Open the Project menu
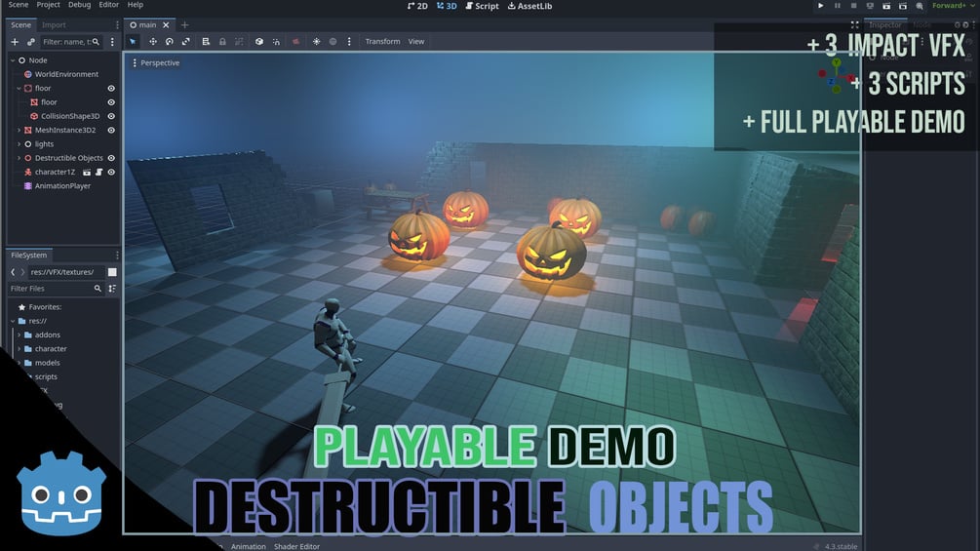Viewport: 980px width, 551px height. [48, 4]
